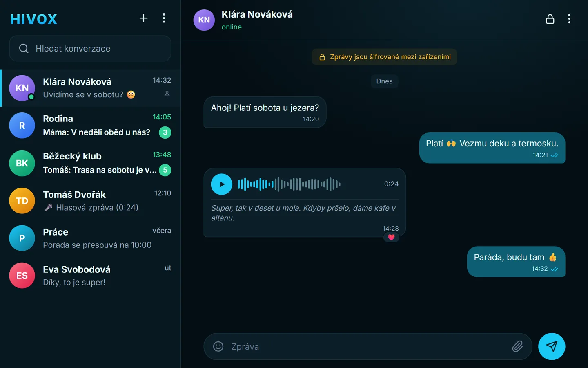Click read receipt checks at 14:21
Screen dimensions: 588x368
554,155
